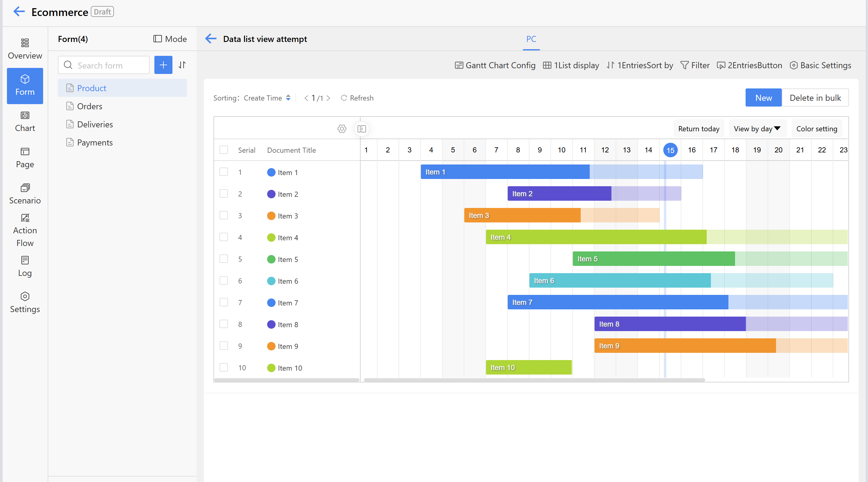Click the blue plus add-form button
The image size is (868, 482).
point(163,65)
